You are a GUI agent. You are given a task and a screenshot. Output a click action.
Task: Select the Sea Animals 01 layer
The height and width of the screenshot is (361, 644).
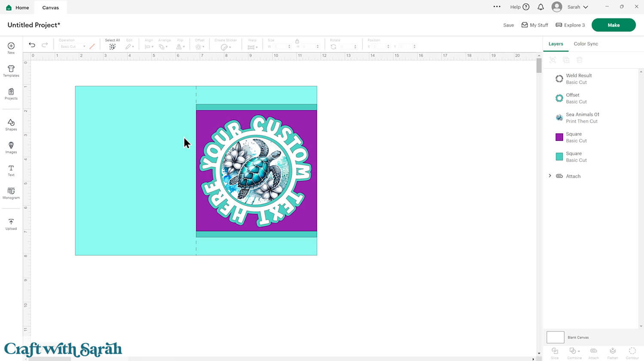pyautogui.click(x=582, y=117)
